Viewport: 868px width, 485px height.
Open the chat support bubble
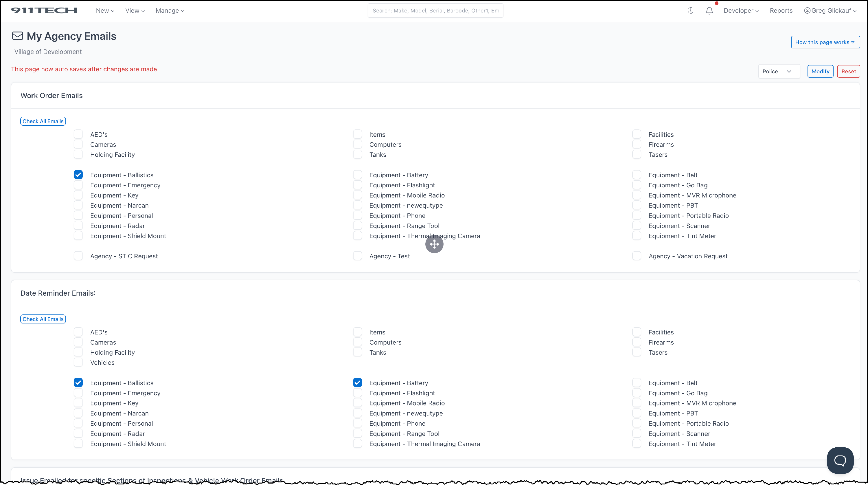click(840, 460)
